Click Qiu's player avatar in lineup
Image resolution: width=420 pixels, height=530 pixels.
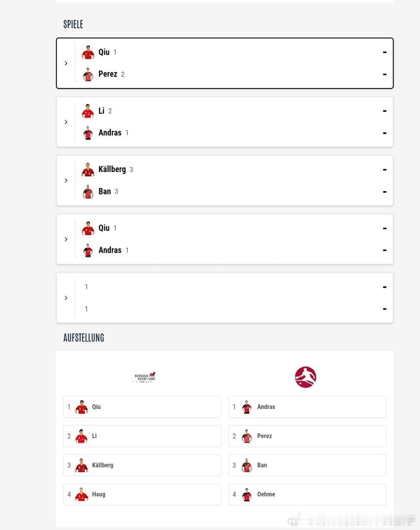[x=81, y=407]
